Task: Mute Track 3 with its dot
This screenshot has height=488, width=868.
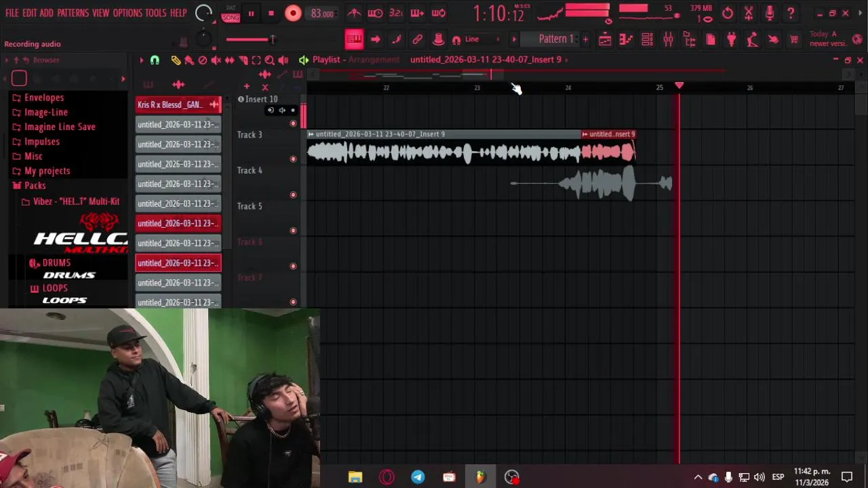Action: (x=293, y=159)
